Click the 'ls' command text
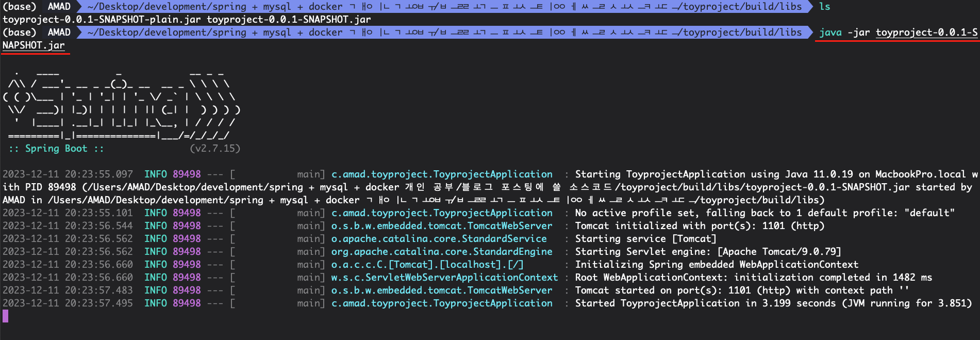This screenshot has width=980, height=340. tap(824, 7)
